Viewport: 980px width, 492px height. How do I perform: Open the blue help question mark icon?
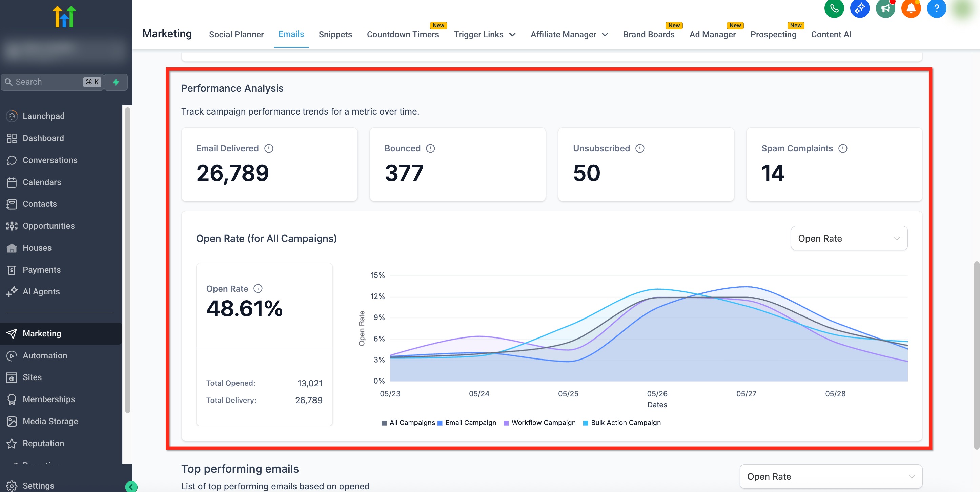(x=936, y=8)
